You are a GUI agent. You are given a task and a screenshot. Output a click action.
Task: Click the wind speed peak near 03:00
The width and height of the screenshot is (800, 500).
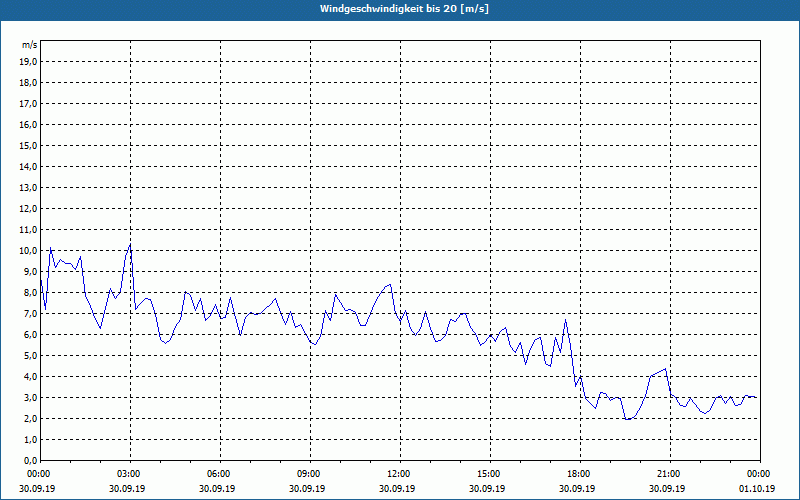pos(130,245)
